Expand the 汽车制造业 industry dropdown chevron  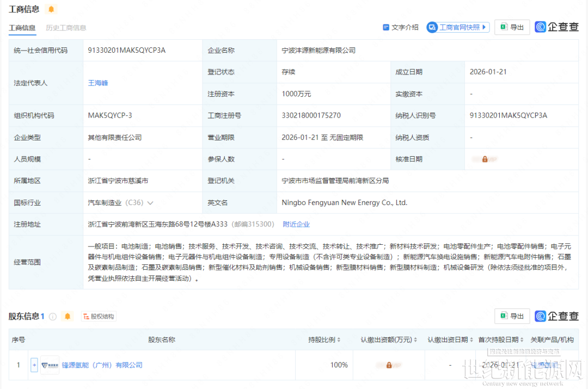click(150, 203)
